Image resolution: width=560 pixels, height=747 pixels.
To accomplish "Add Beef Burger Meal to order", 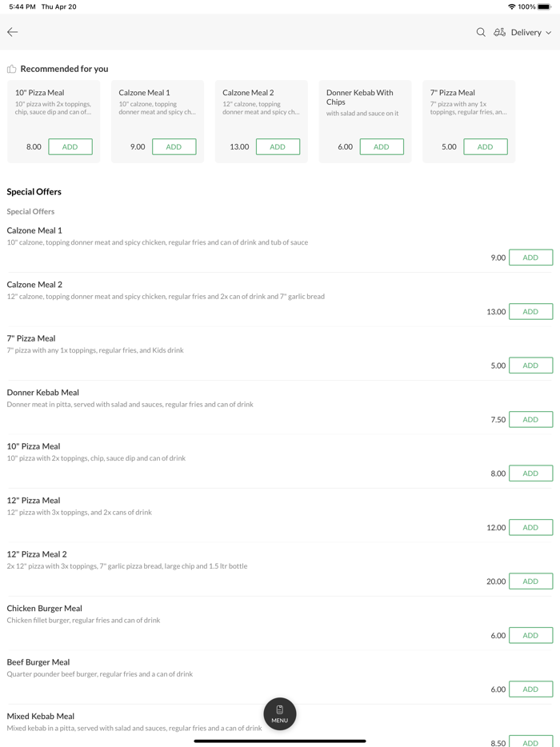I will click(x=530, y=689).
